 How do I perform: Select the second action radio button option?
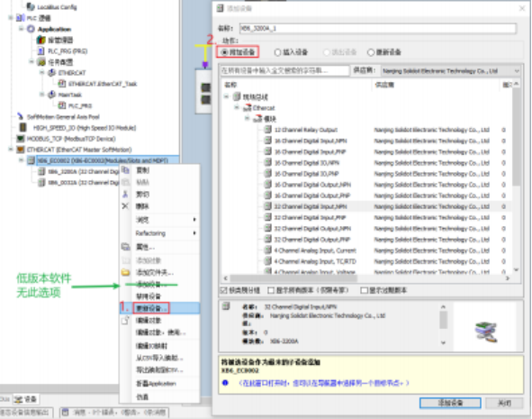[277, 52]
